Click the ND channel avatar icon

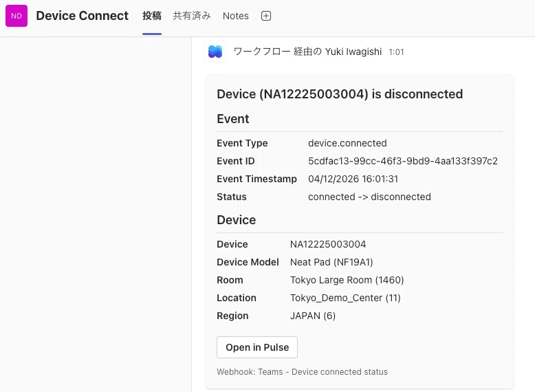coord(17,16)
